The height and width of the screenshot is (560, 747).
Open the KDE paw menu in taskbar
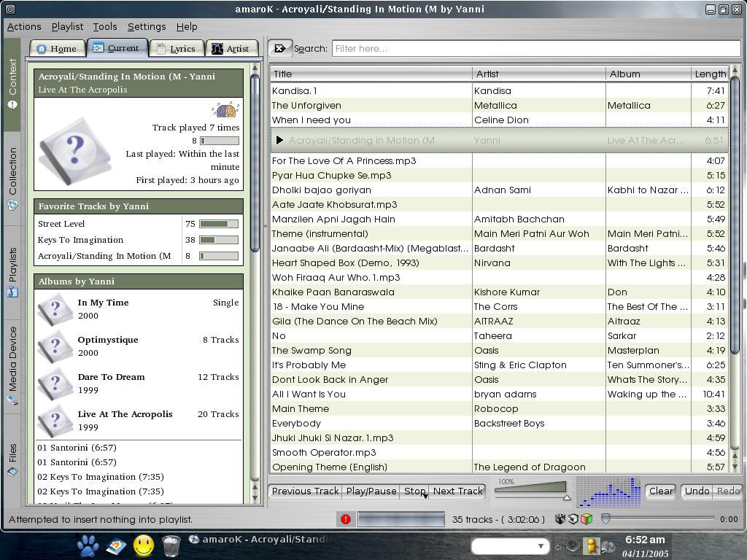88,545
